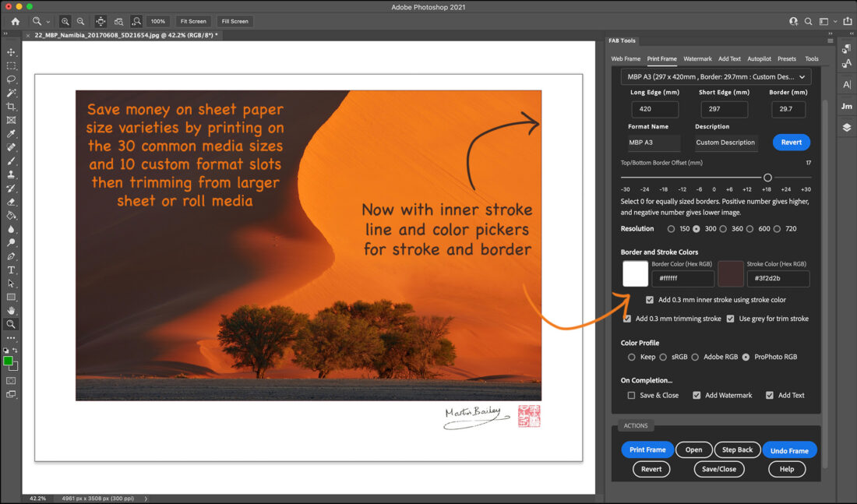Select the Crop tool
The height and width of the screenshot is (504, 857).
(x=11, y=107)
